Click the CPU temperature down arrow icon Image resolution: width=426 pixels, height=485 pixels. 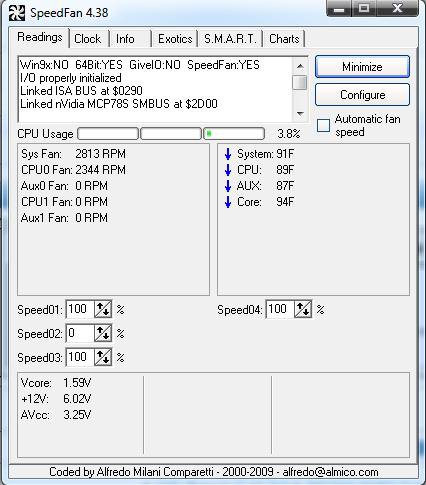point(228,170)
